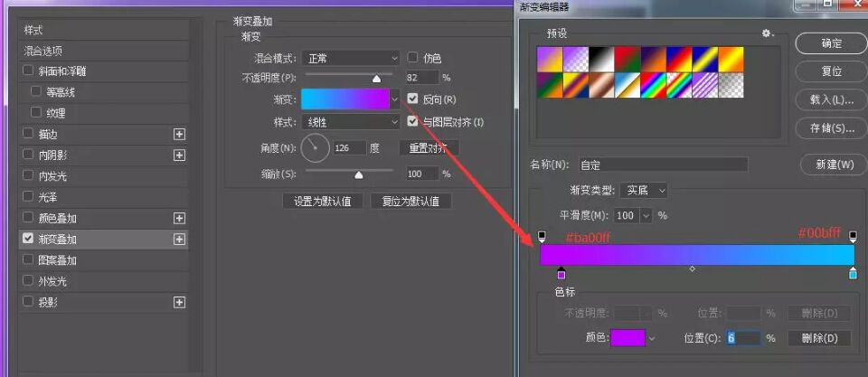This screenshot has height=377, width=868.
Task: Click plus icon beside 内阴影
Action: coord(179,155)
